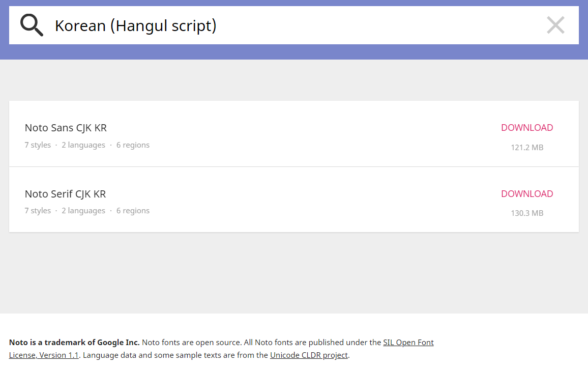This screenshot has height=367, width=588.
Task: Open the Noto Sans CJK KR entry
Action: pos(66,128)
